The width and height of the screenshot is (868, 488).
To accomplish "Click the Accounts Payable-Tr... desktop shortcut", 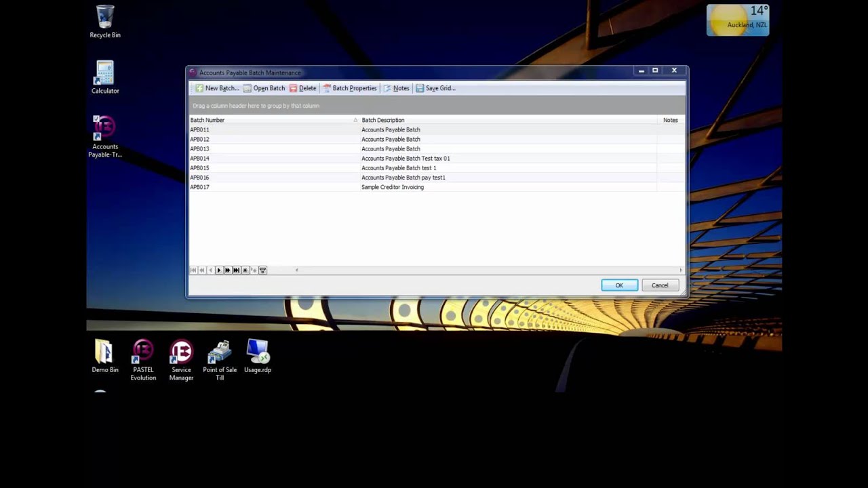I will tap(105, 136).
